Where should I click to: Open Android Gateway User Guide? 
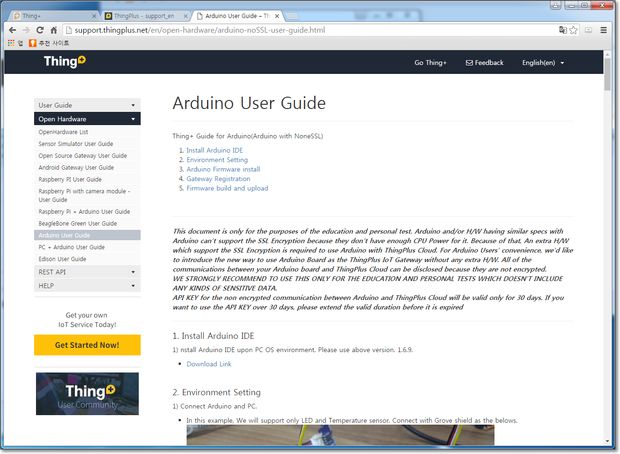[76, 168]
